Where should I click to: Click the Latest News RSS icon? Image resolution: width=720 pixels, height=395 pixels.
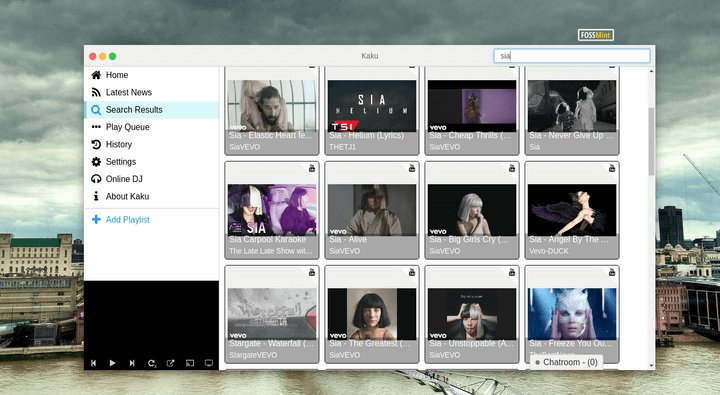tap(96, 92)
